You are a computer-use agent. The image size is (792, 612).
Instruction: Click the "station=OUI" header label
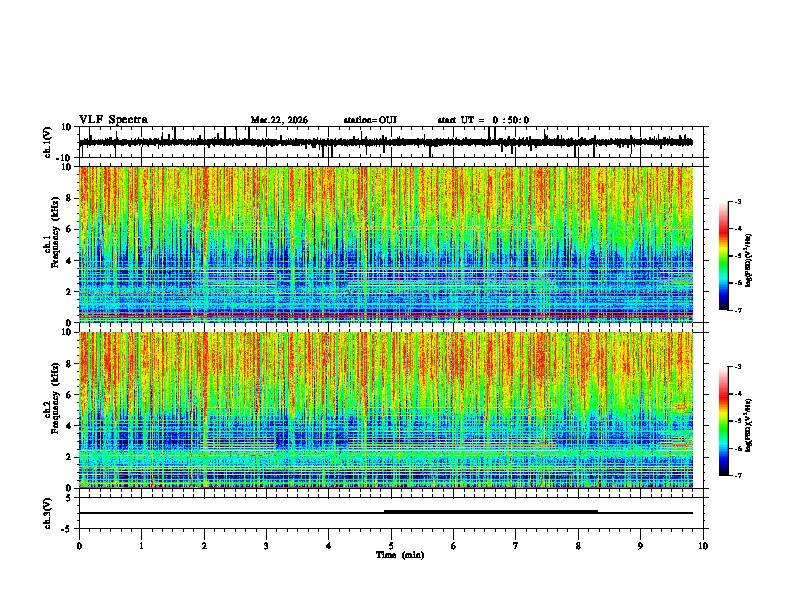click(x=370, y=120)
